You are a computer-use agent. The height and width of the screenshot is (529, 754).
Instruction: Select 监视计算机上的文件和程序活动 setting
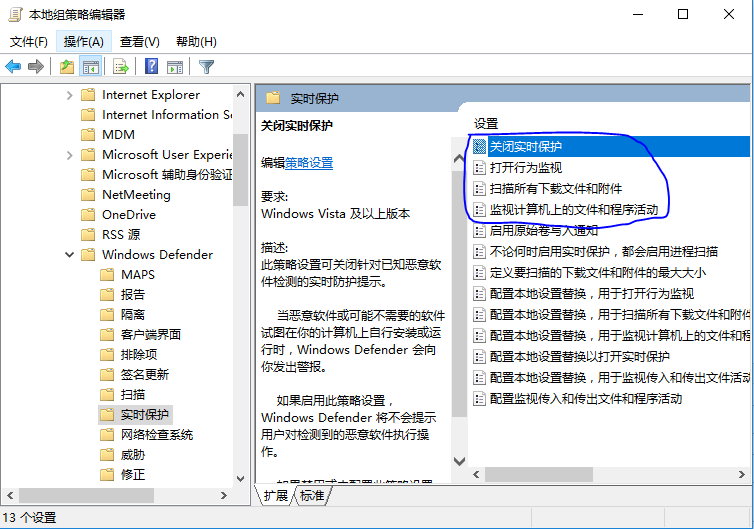pos(574,210)
